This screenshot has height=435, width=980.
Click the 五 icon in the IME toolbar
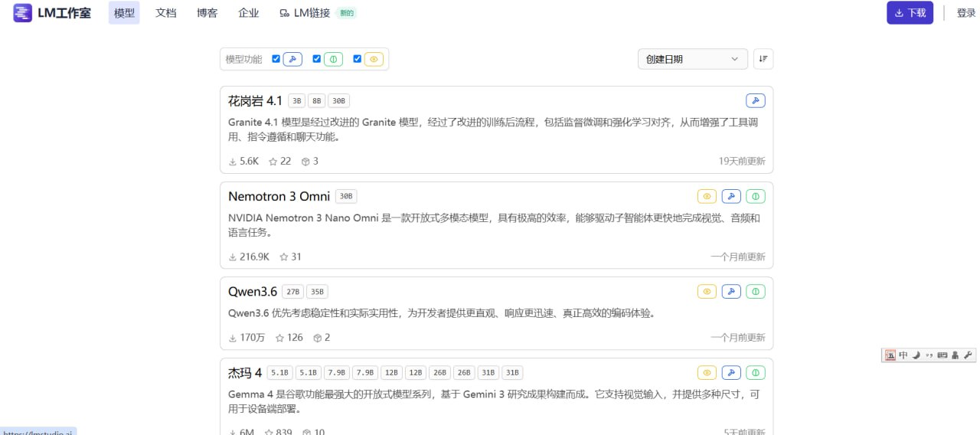click(890, 355)
